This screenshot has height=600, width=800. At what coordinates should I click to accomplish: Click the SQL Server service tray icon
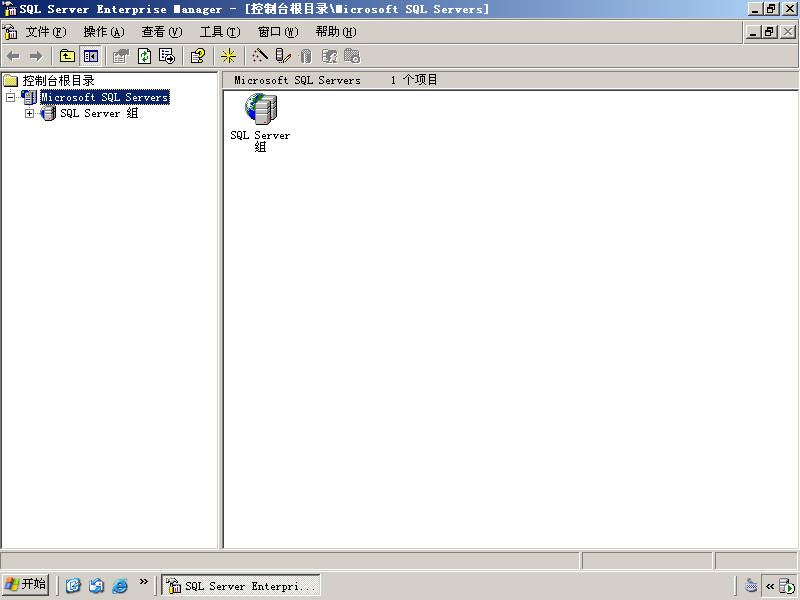787,586
